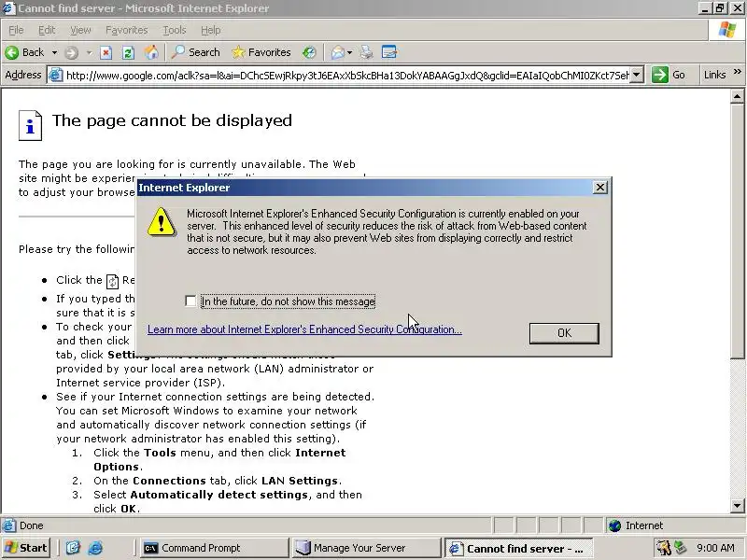This screenshot has width=747, height=560.
Task: Switch to Command Prompt taskbar button
Action: tap(214, 548)
